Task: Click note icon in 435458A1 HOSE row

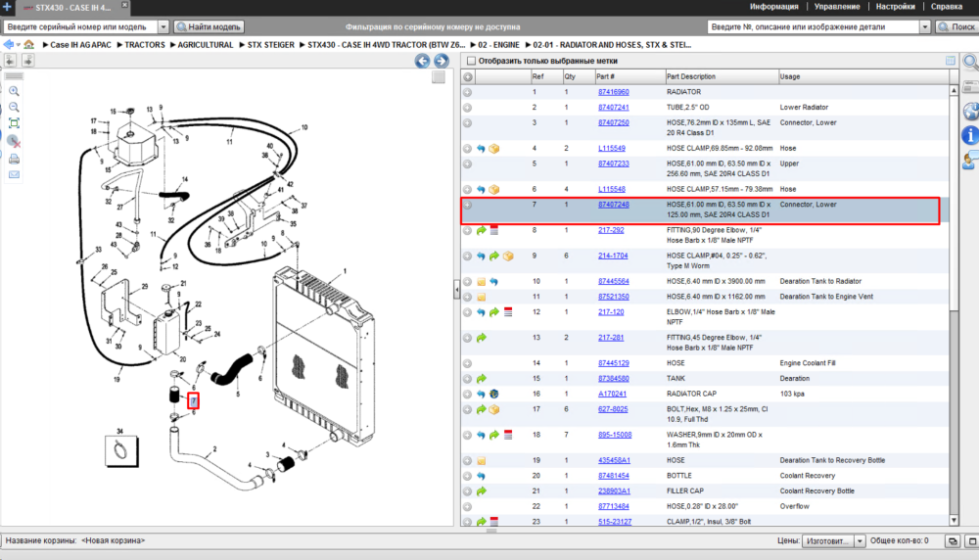Action: coord(482,461)
